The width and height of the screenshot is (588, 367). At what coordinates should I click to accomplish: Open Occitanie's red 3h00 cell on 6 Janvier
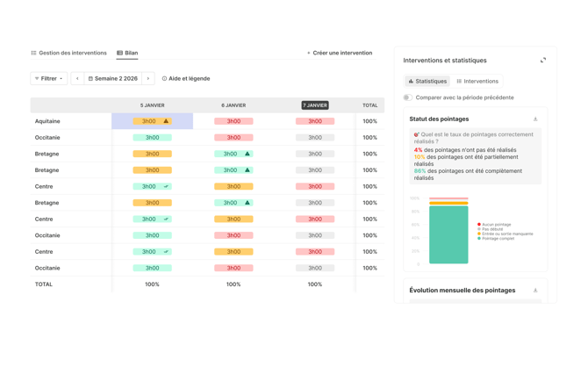coord(233,138)
